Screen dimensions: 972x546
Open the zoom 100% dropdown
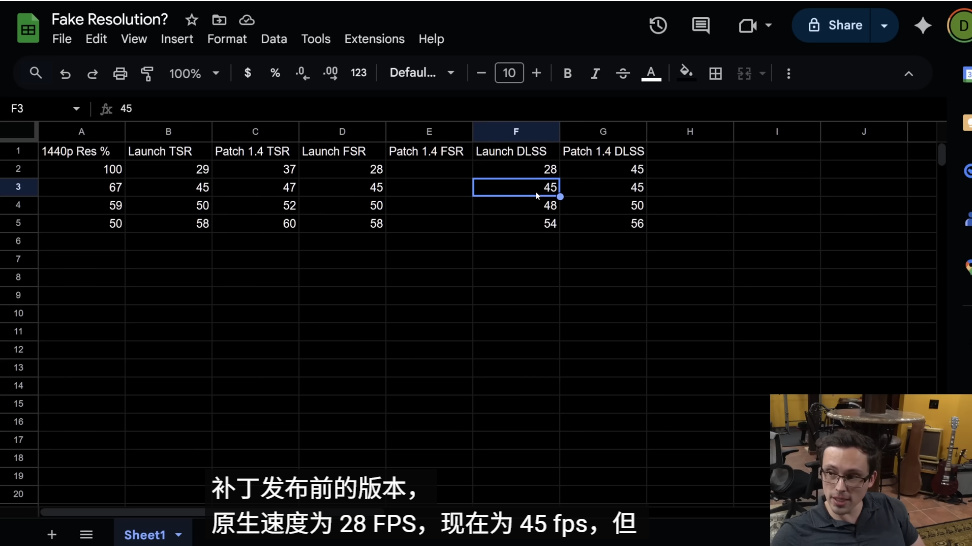(194, 74)
